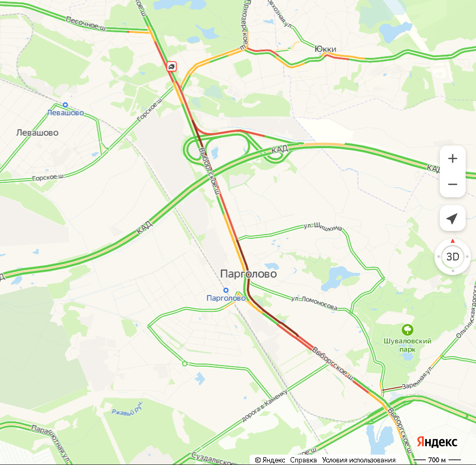Click the my location arrow icon
The width and height of the screenshot is (476, 465).
point(452,218)
